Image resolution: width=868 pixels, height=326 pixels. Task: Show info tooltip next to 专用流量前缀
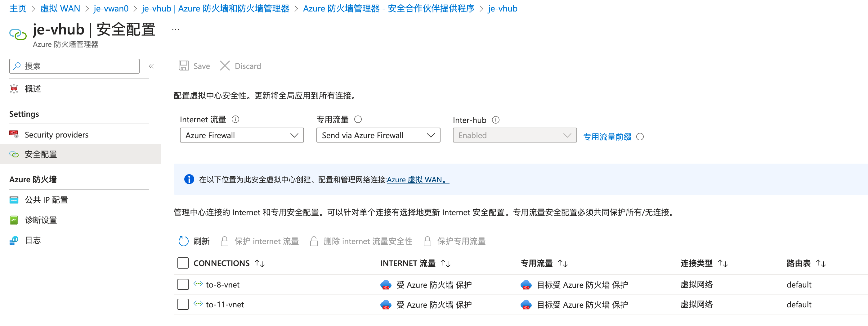[640, 137]
